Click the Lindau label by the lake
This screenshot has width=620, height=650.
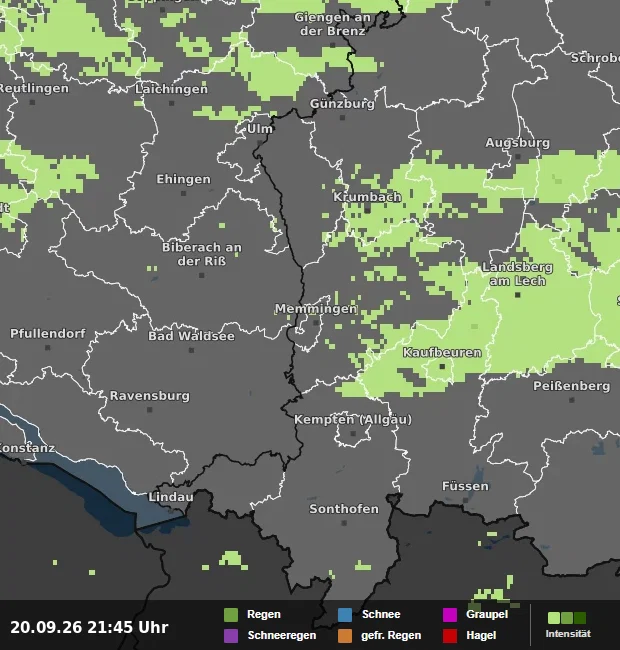pyautogui.click(x=171, y=497)
